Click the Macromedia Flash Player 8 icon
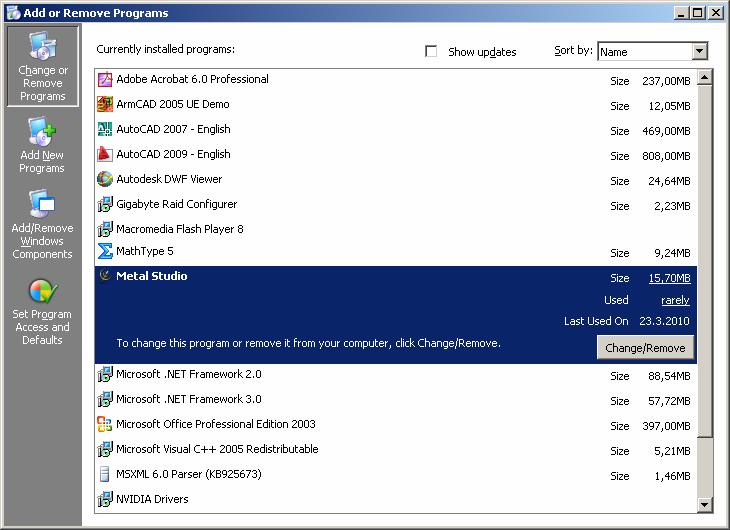This screenshot has width=730, height=530. click(x=105, y=229)
